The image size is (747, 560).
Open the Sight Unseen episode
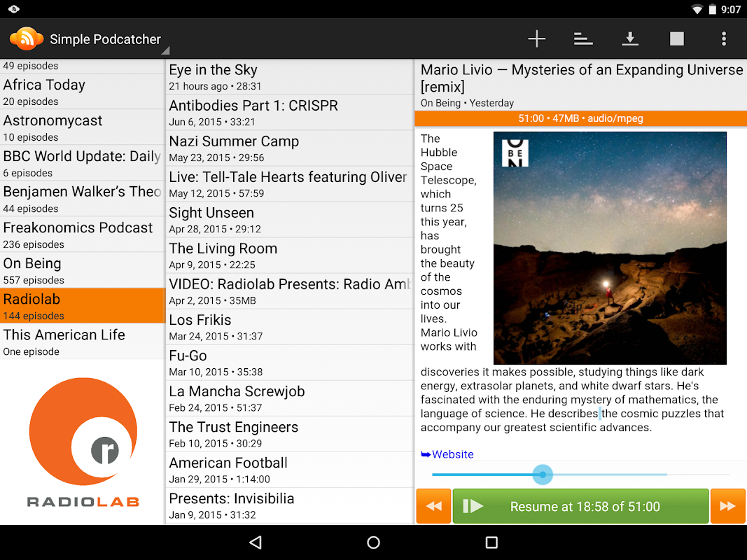[290, 220]
